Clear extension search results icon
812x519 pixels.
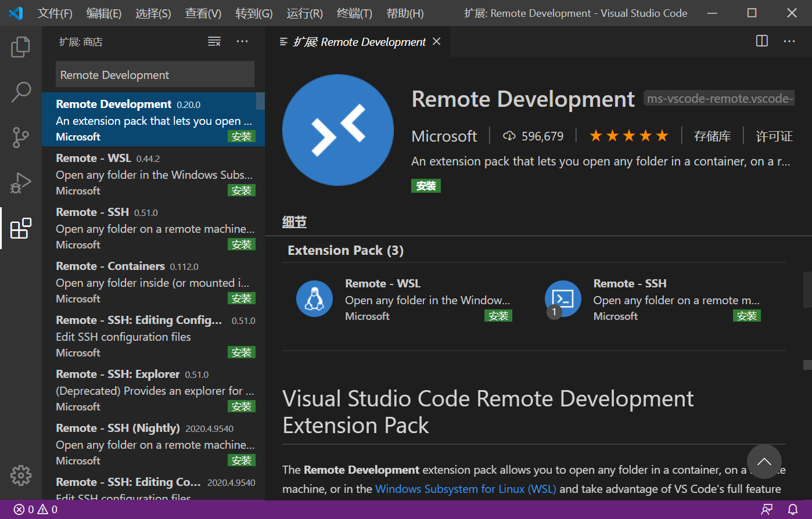pos(214,41)
